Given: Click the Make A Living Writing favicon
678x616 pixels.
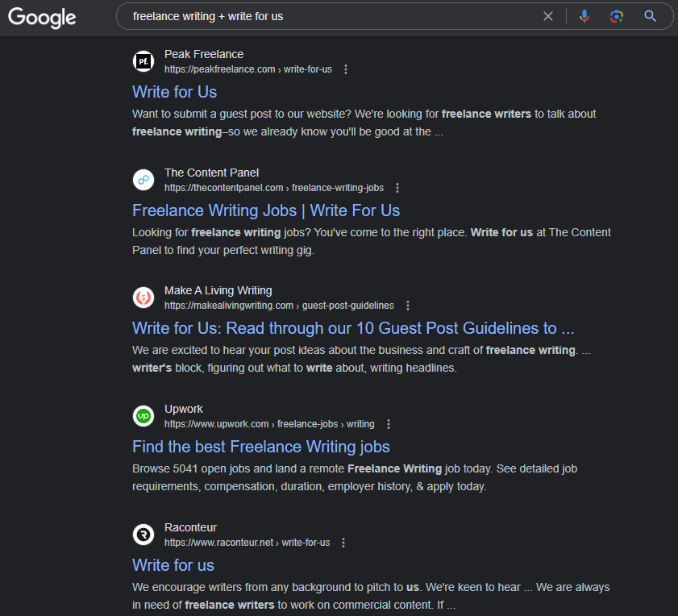Looking at the screenshot, I should pyautogui.click(x=144, y=298).
